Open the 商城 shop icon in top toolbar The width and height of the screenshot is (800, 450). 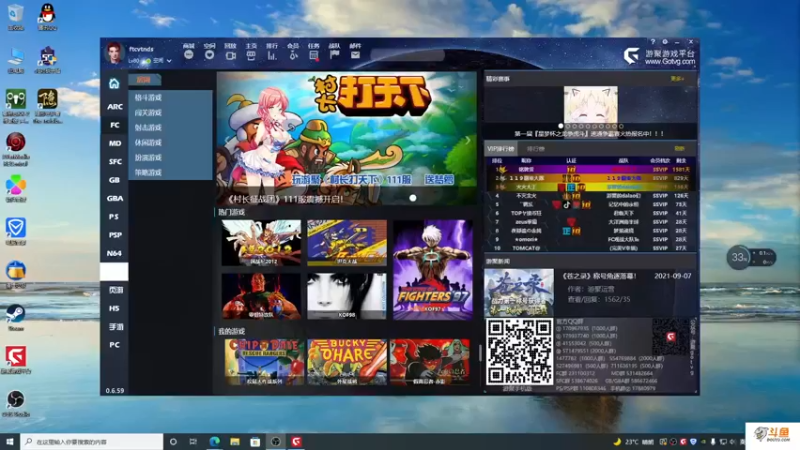[x=189, y=55]
